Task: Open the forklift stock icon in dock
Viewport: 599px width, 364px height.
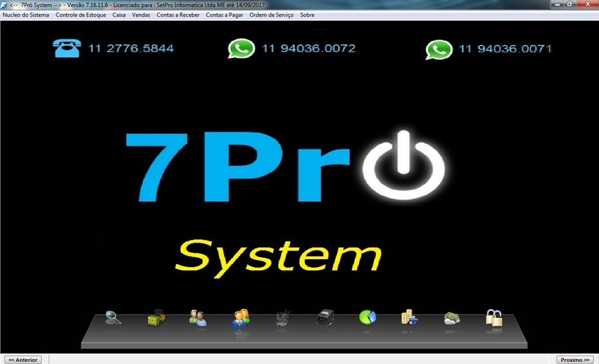Action: point(156,317)
